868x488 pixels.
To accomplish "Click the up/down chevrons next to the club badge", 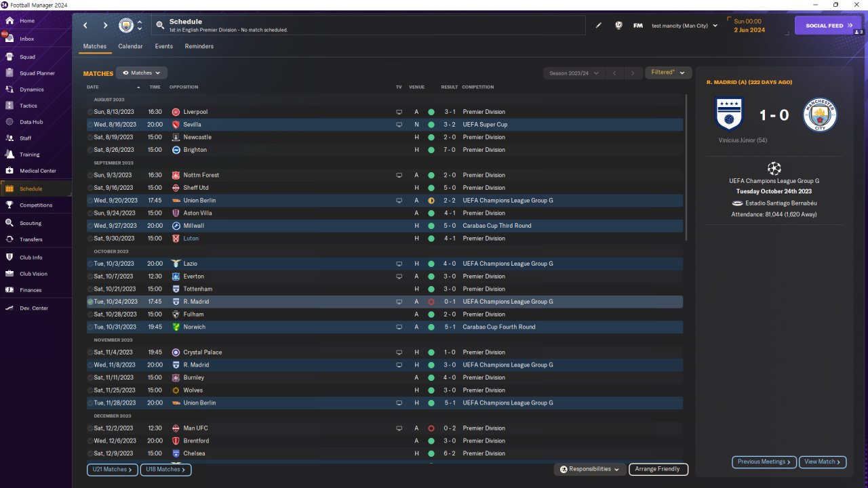I will click(x=140, y=25).
